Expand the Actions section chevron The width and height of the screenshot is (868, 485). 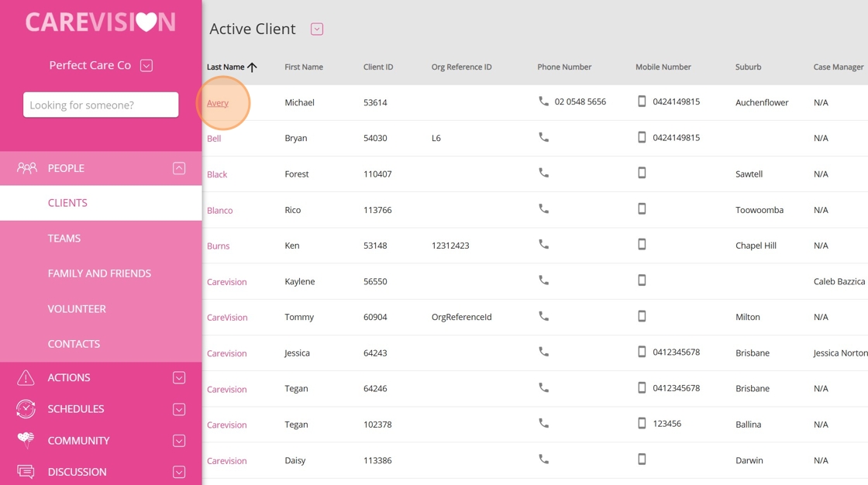coord(179,377)
